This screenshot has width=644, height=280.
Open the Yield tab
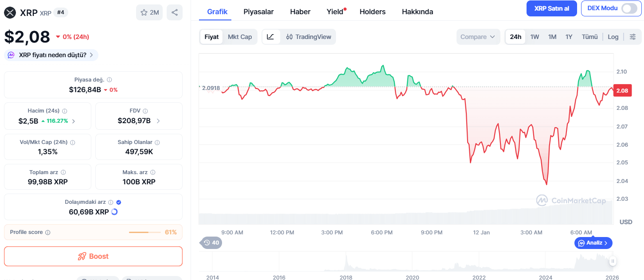coord(336,12)
